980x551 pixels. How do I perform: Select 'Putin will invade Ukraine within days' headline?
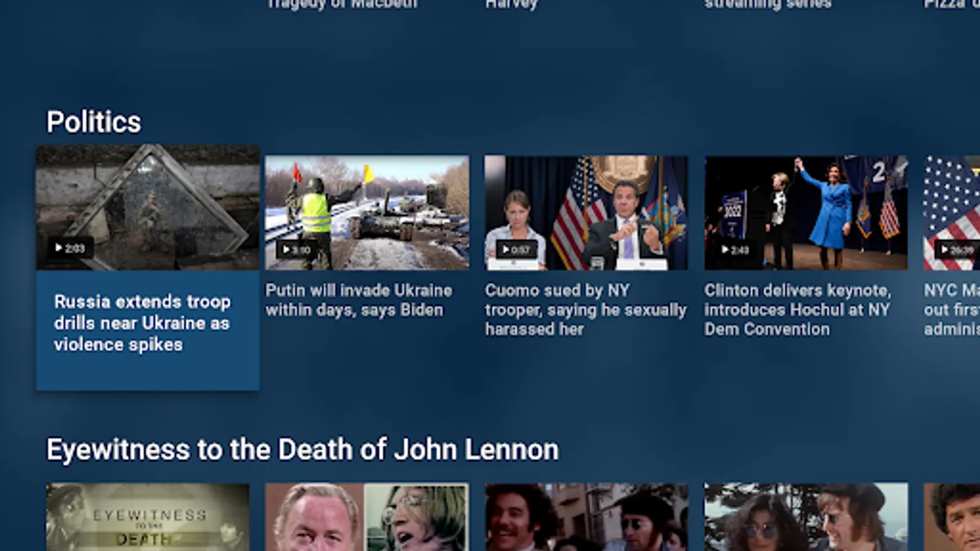click(359, 300)
